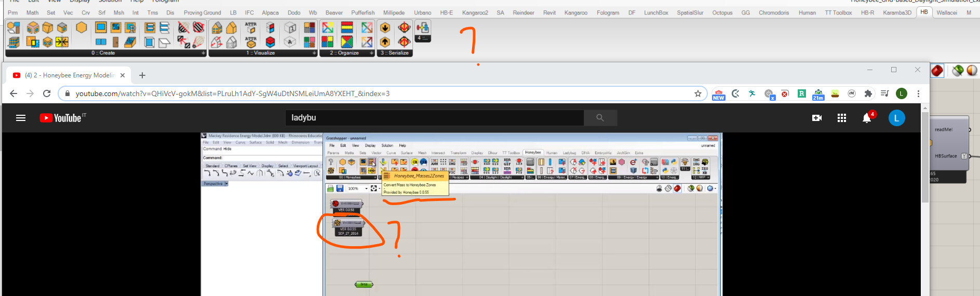Click the colored square with diagonal arrows in Organize
The image size is (980, 296).
pyautogui.click(x=328, y=27)
